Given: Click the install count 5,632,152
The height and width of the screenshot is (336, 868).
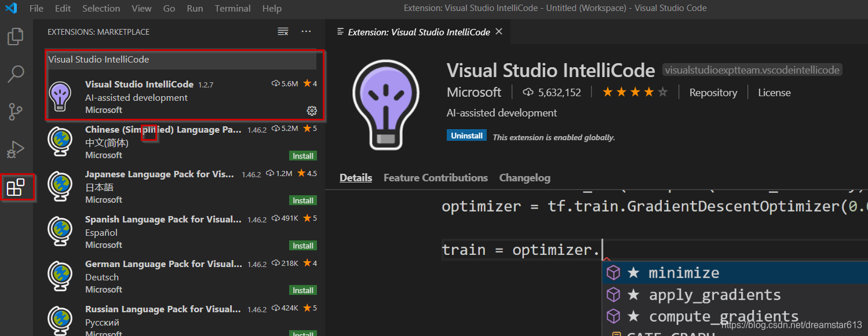Looking at the screenshot, I should coord(552,92).
